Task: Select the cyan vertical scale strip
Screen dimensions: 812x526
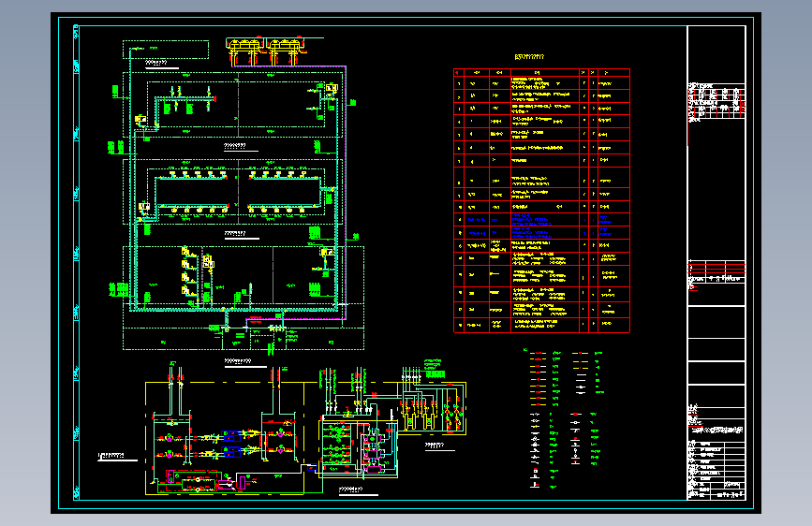Action: (x=77, y=262)
